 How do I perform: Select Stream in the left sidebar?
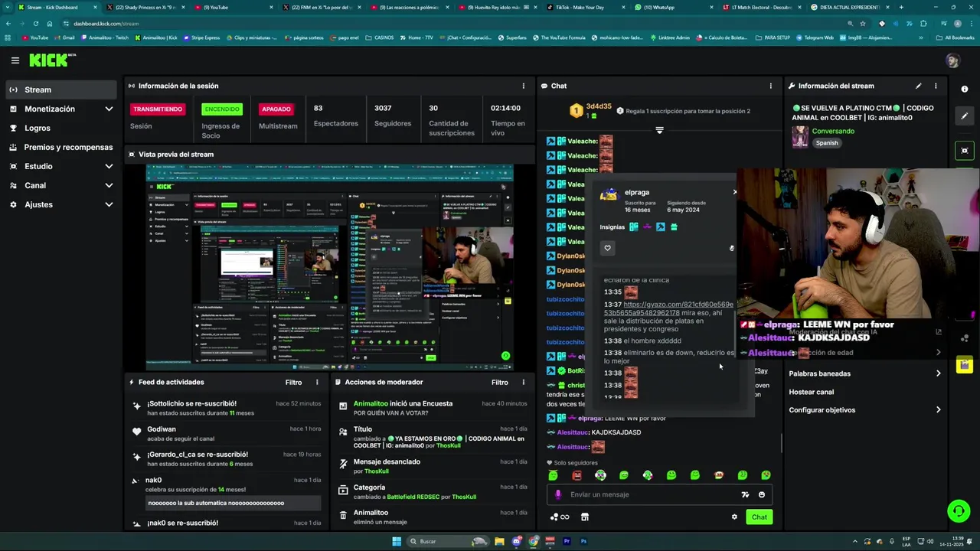tap(60, 90)
